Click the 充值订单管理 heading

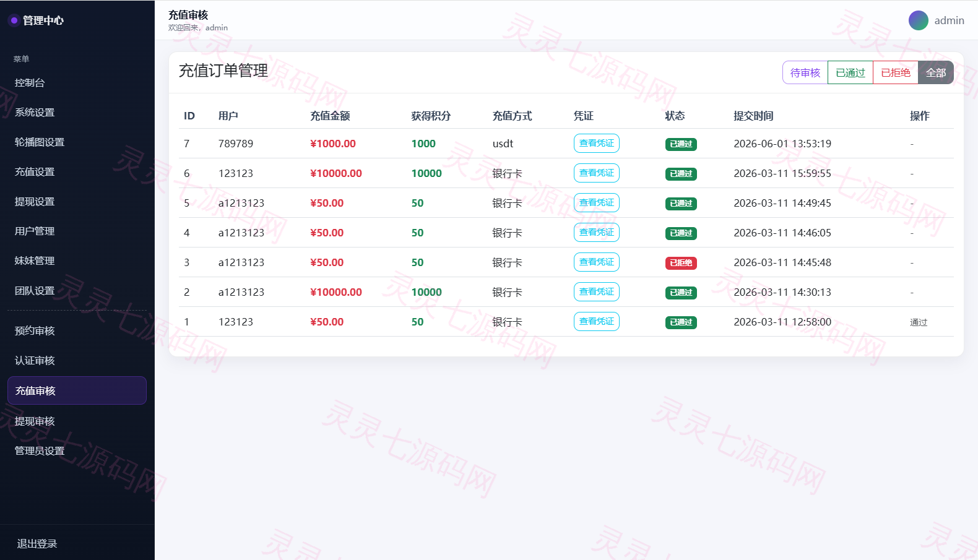click(223, 71)
